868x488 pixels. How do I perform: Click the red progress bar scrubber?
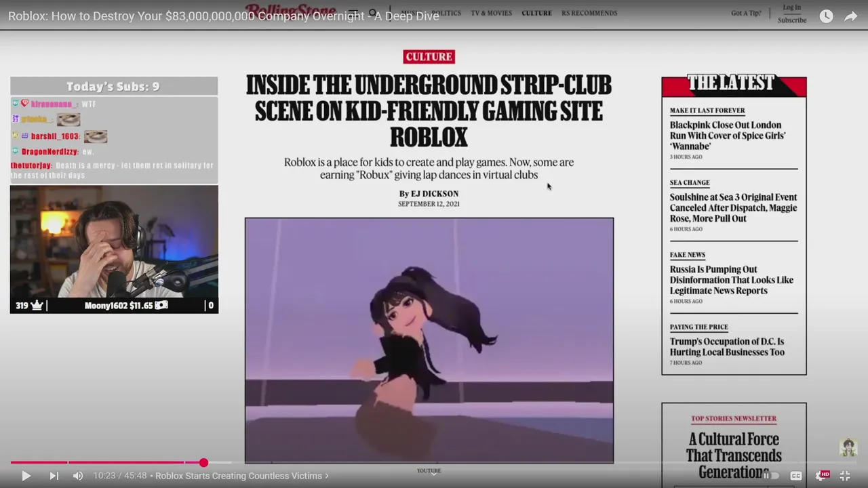[x=203, y=462]
